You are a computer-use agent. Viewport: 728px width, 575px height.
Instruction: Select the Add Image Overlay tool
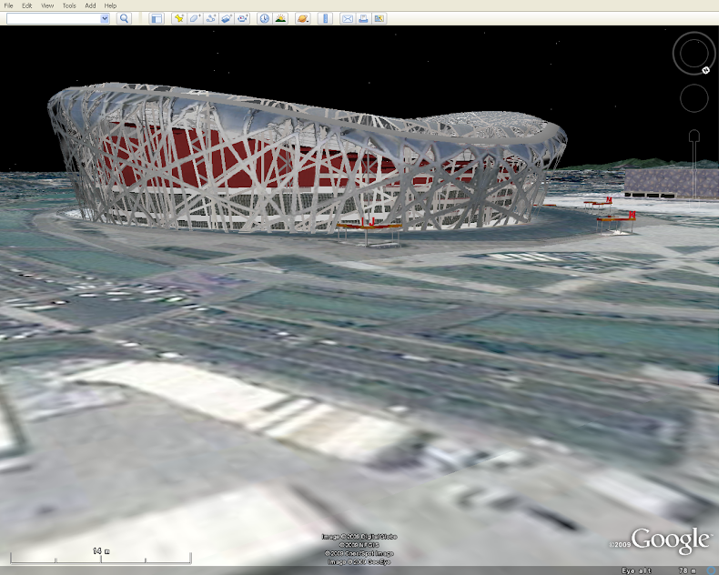[x=226, y=18]
